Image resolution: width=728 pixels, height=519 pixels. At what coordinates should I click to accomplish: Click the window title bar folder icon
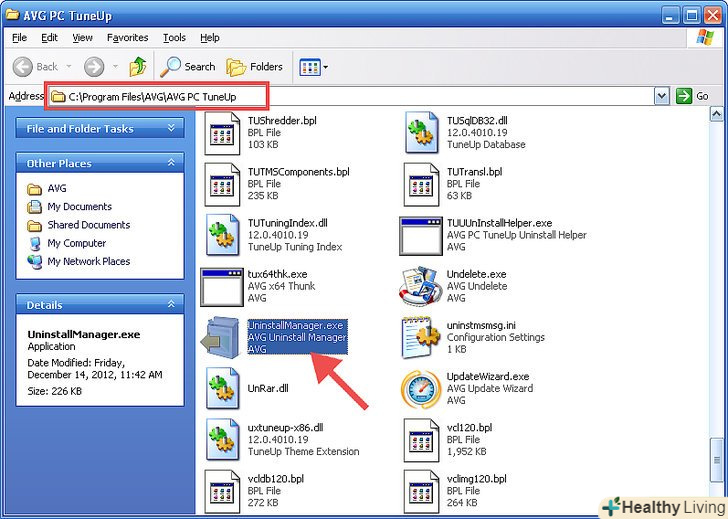(x=12, y=14)
